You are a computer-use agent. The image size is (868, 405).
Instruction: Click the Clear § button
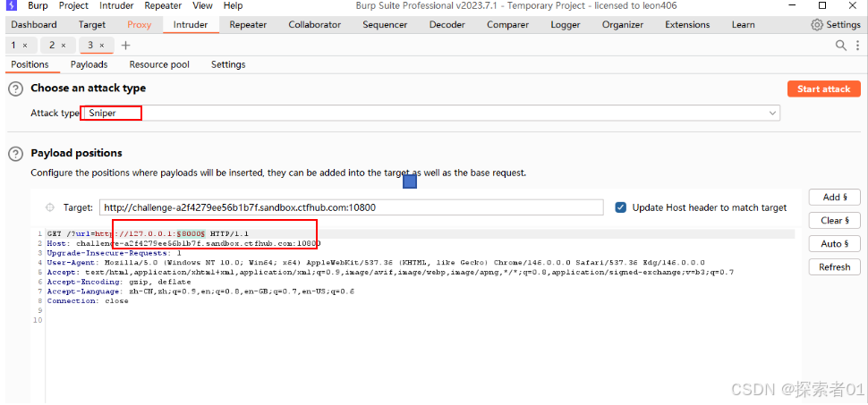[834, 220]
